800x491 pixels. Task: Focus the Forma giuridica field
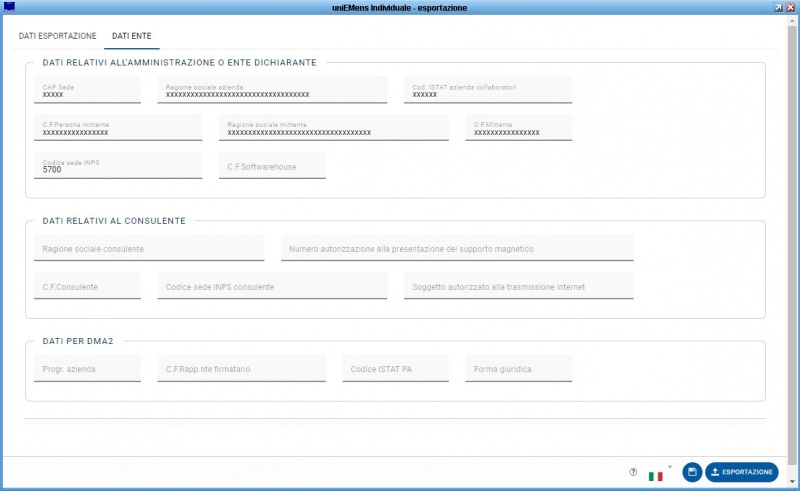pos(518,369)
